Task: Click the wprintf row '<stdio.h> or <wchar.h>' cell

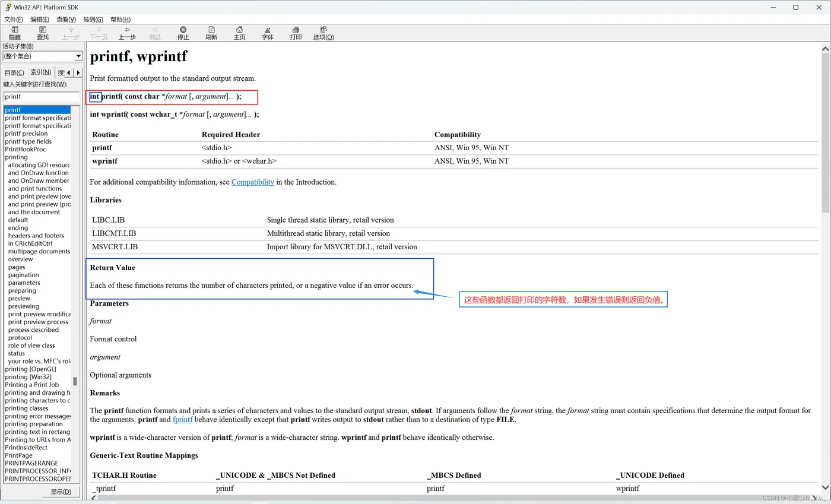Action: point(239,161)
